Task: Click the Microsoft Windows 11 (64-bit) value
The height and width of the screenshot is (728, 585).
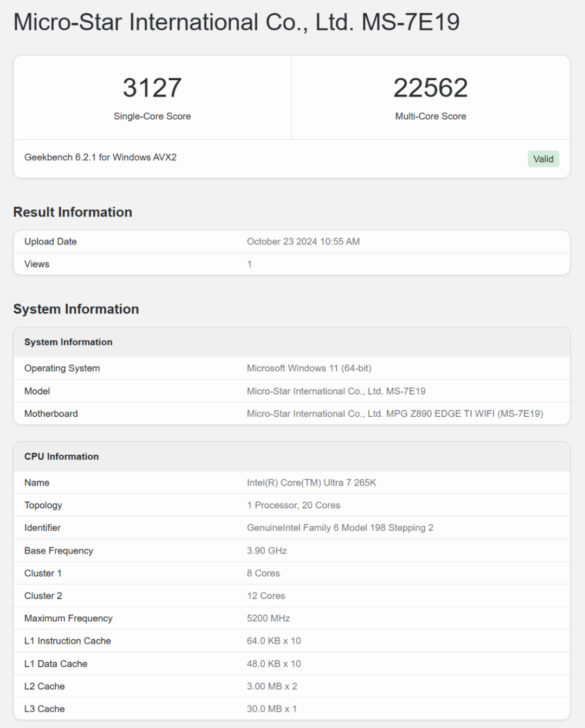Action: pos(309,368)
